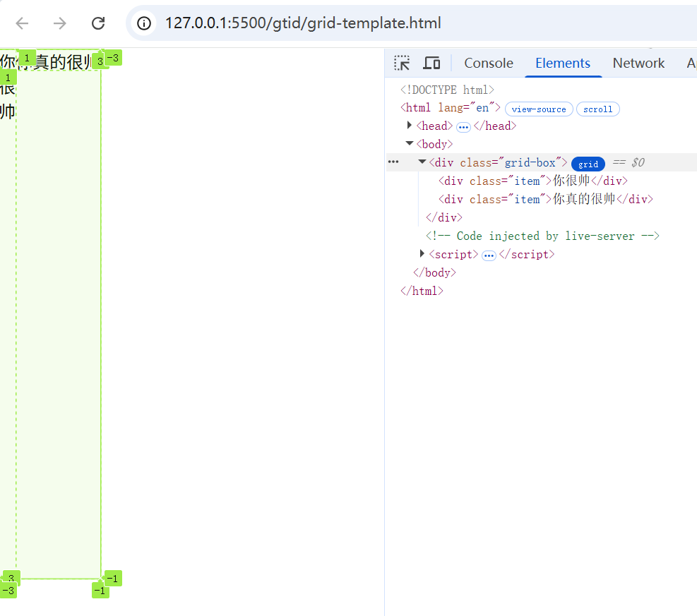Open the three-dot row actions menu
This screenshot has height=616, width=697.
coord(393,162)
